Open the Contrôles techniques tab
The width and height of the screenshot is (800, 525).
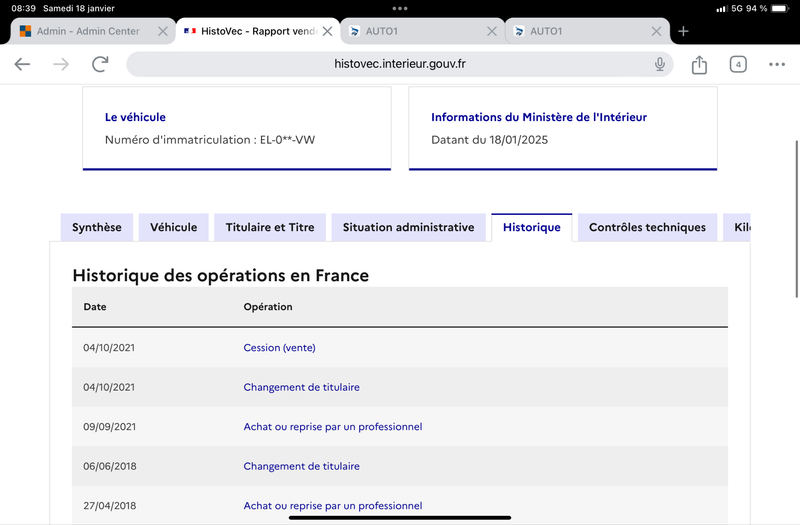point(647,228)
